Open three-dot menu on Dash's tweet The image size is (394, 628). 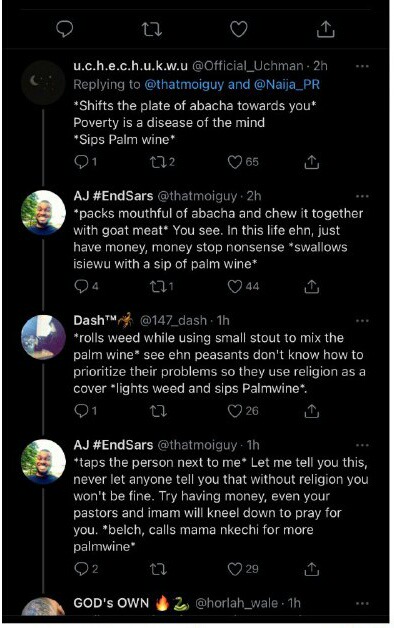tap(362, 320)
